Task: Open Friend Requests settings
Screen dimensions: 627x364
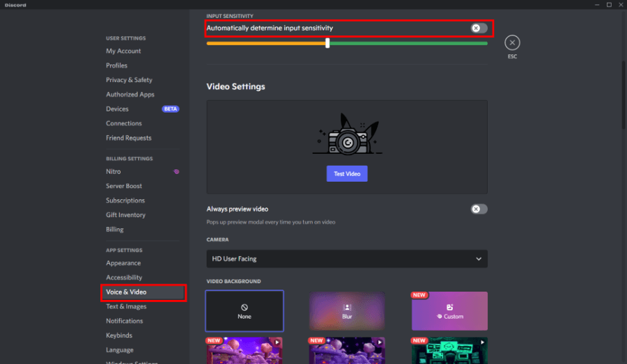Action: click(x=128, y=138)
